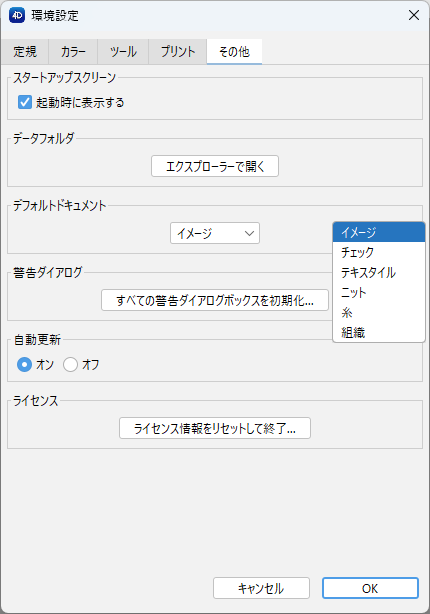
Task: Click the chevron arrow of the default document dropdown
Action: point(249,233)
